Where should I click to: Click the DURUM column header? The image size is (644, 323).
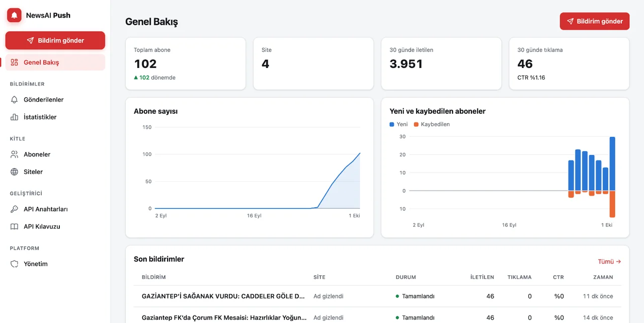pyautogui.click(x=406, y=277)
